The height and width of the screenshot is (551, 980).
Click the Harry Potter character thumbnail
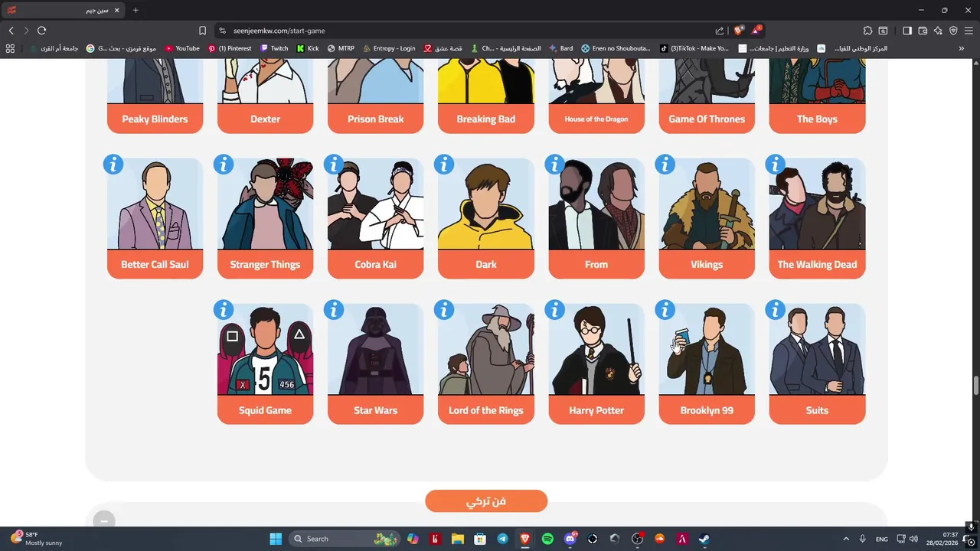596,350
